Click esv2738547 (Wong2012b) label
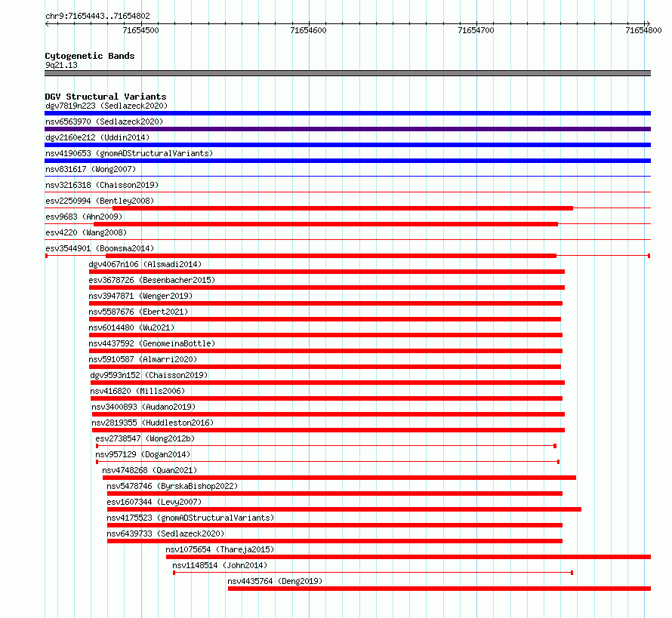 coord(145,438)
